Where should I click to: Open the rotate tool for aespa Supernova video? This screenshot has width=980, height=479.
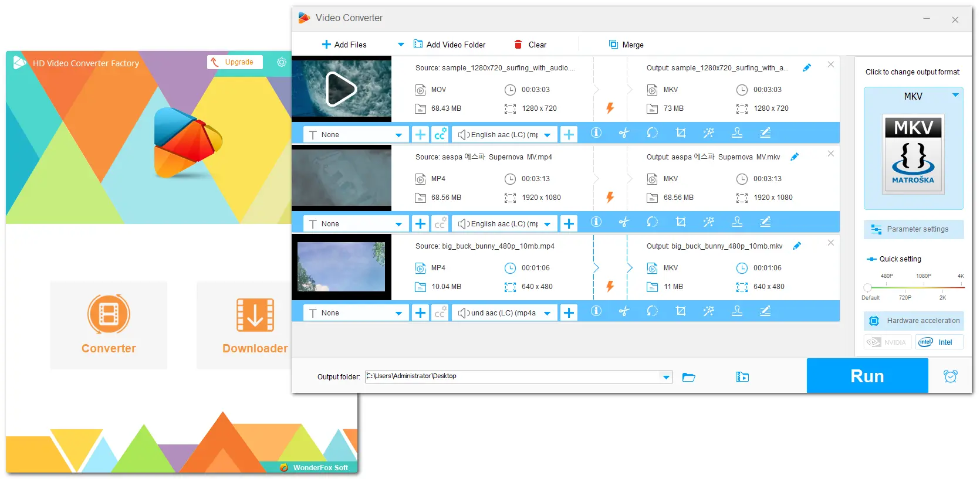pyautogui.click(x=652, y=222)
